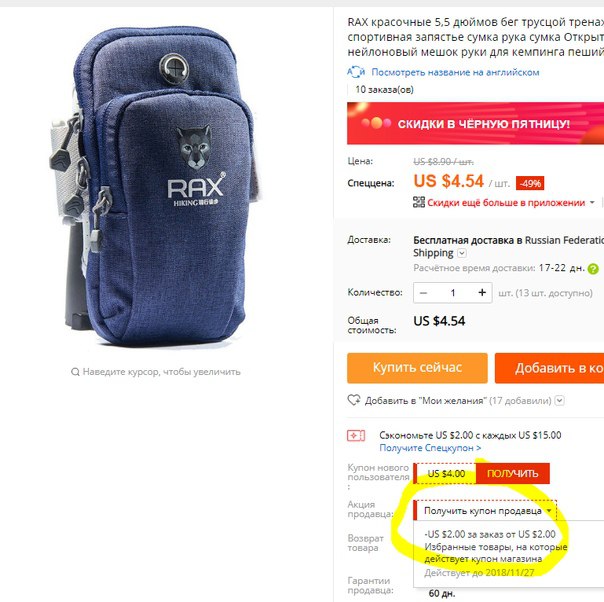
Task: Click the translate icon beside English title link
Action: point(356,72)
